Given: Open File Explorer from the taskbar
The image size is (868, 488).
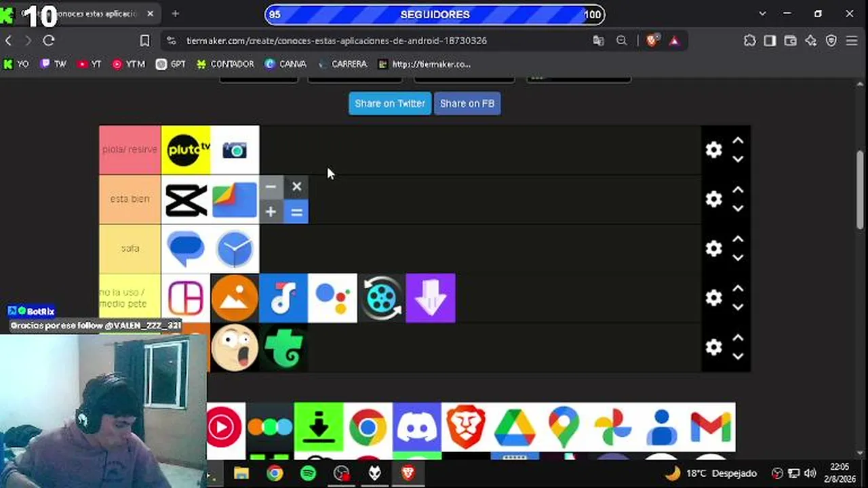Looking at the screenshot, I should [x=241, y=473].
